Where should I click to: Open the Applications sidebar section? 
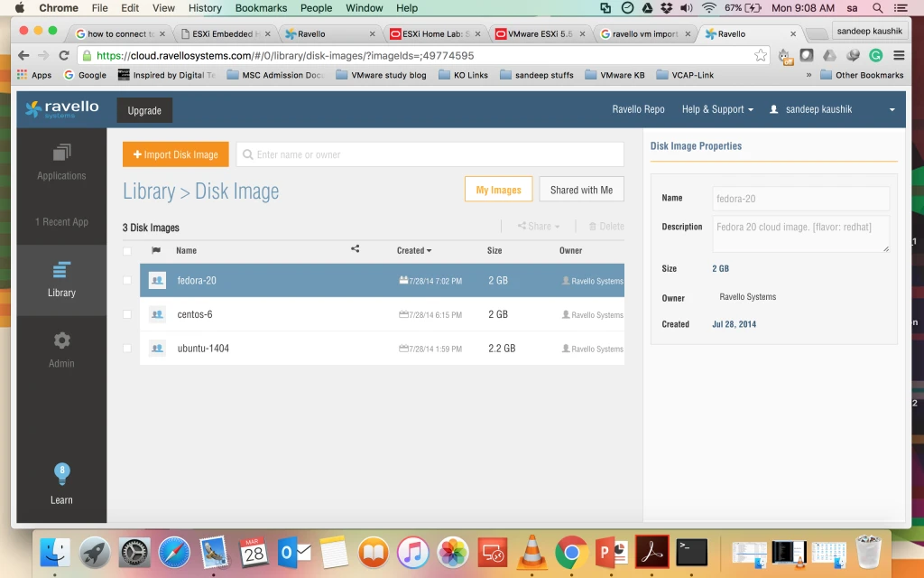point(61,163)
